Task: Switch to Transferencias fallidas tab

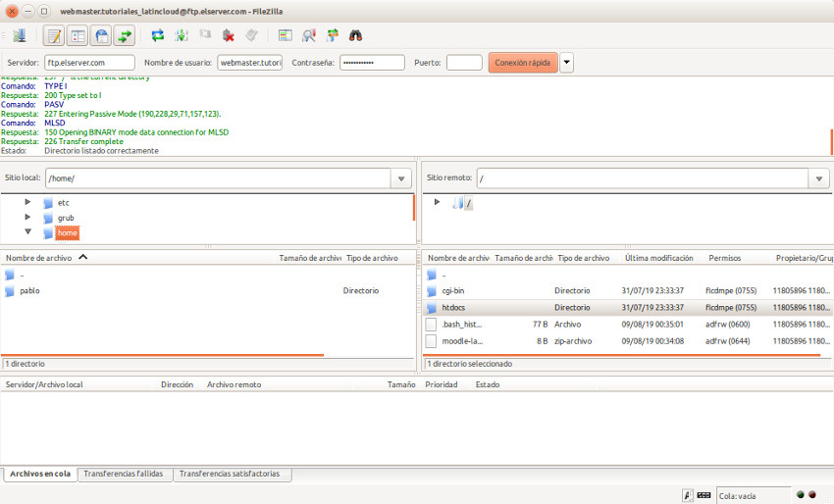Action: pyautogui.click(x=124, y=474)
